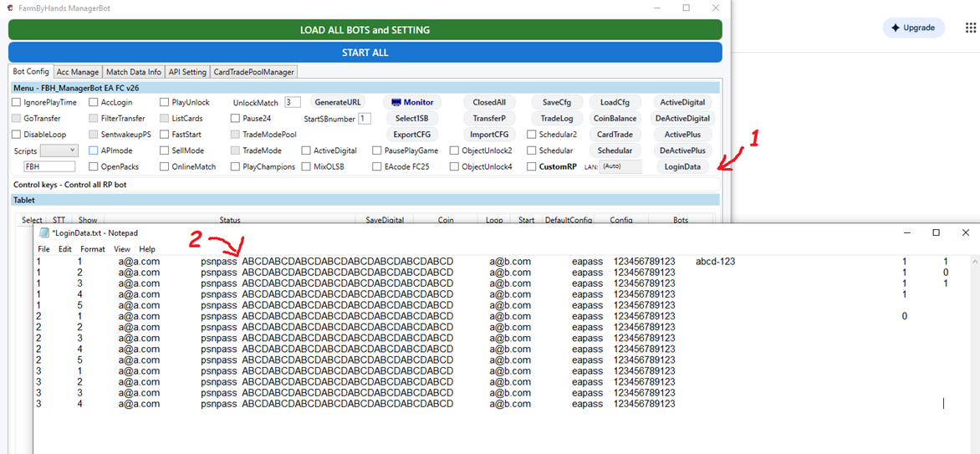Toggle the SellMode checkbox
Screen dimensions: 980x454
(x=165, y=150)
